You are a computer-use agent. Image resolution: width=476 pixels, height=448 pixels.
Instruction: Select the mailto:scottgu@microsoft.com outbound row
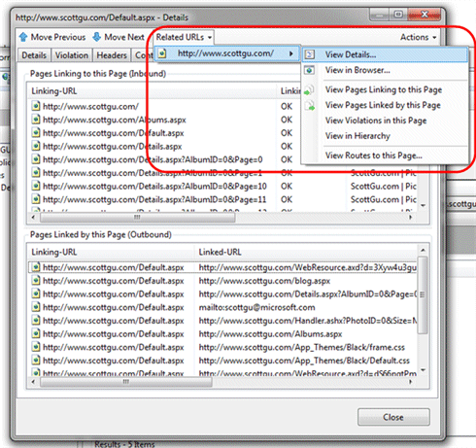(x=223, y=307)
